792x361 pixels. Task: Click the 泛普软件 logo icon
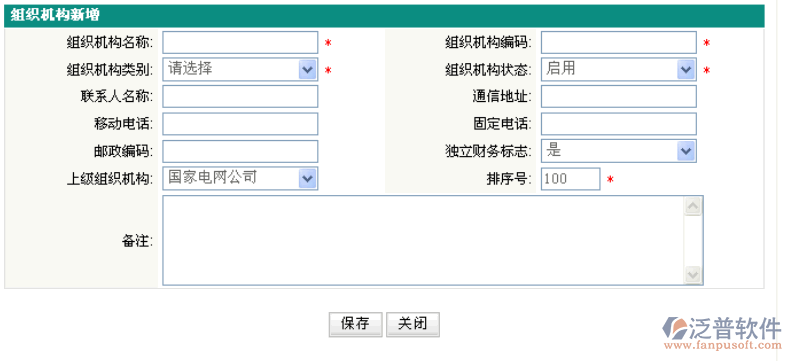[x=675, y=328]
